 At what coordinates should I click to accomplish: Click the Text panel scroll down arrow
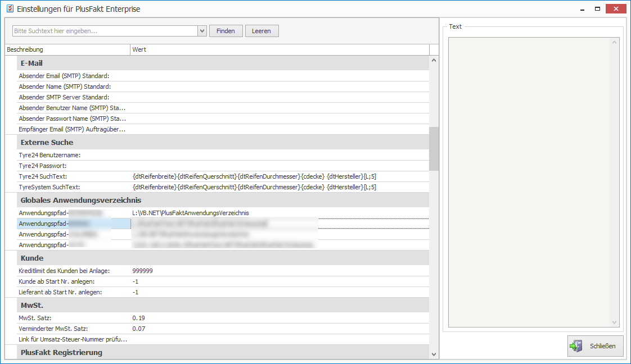pyautogui.click(x=615, y=322)
